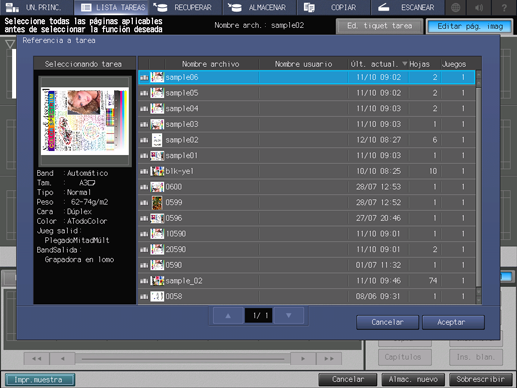Switch to the COPIAR tab
The width and height of the screenshot is (517, 388).
click(x=334, y=7)
